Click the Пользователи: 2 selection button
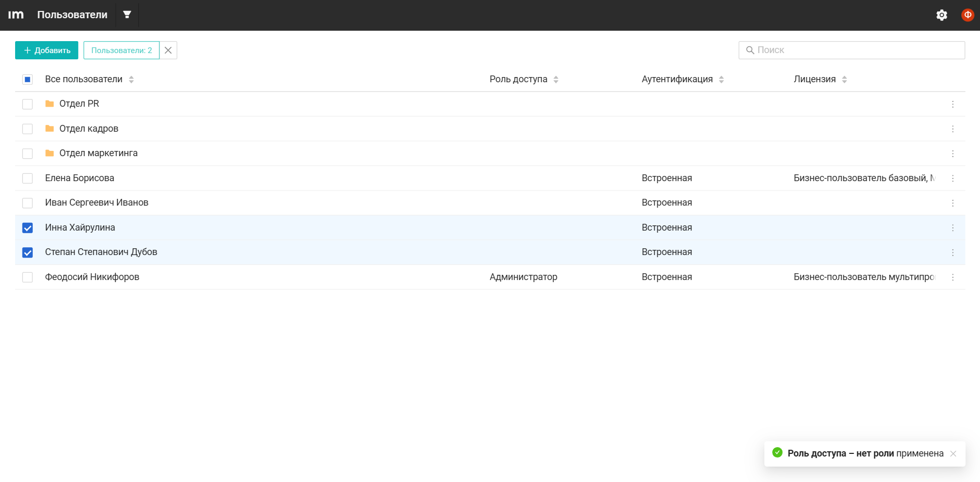This screenshot has width=980, height=482. coord(121,50)
